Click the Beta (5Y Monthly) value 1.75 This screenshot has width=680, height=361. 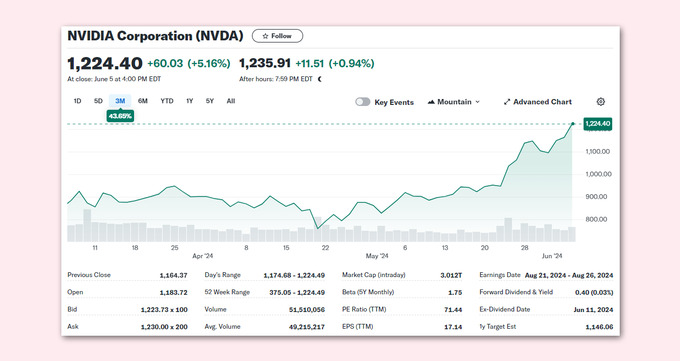[455, 292]
